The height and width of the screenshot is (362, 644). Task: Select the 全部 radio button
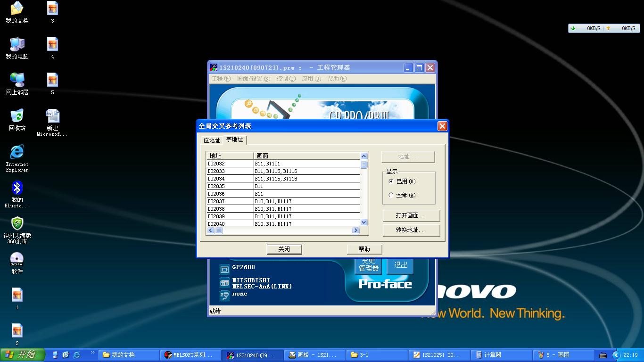tap(391, 195)
